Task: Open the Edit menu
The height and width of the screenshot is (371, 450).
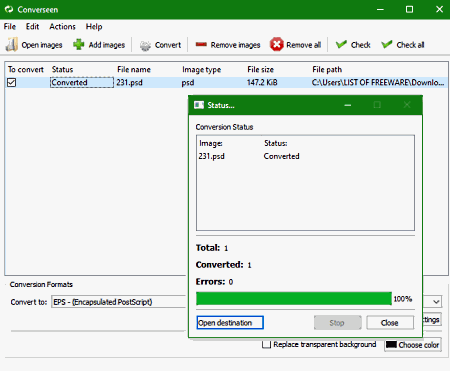Action: click(x=32, y=27)
